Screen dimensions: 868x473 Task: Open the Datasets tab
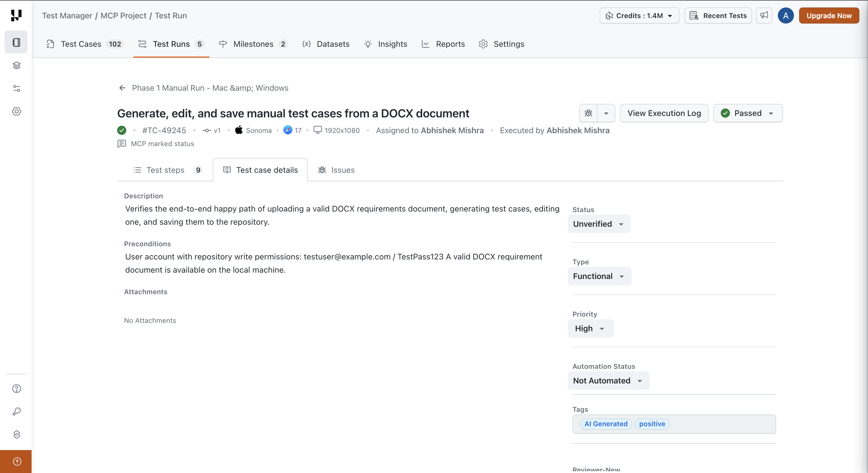click(x=326, y=44)
